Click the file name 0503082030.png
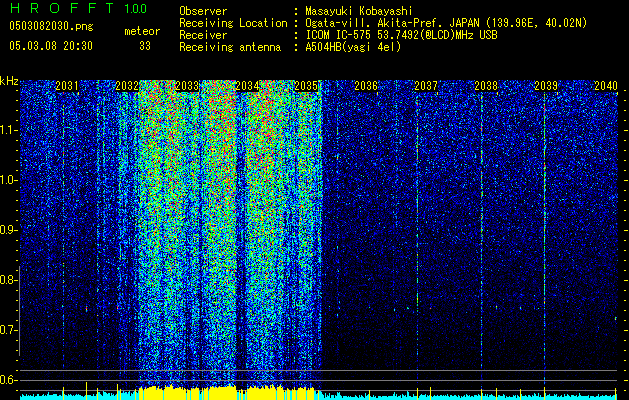 click(51, 26)
